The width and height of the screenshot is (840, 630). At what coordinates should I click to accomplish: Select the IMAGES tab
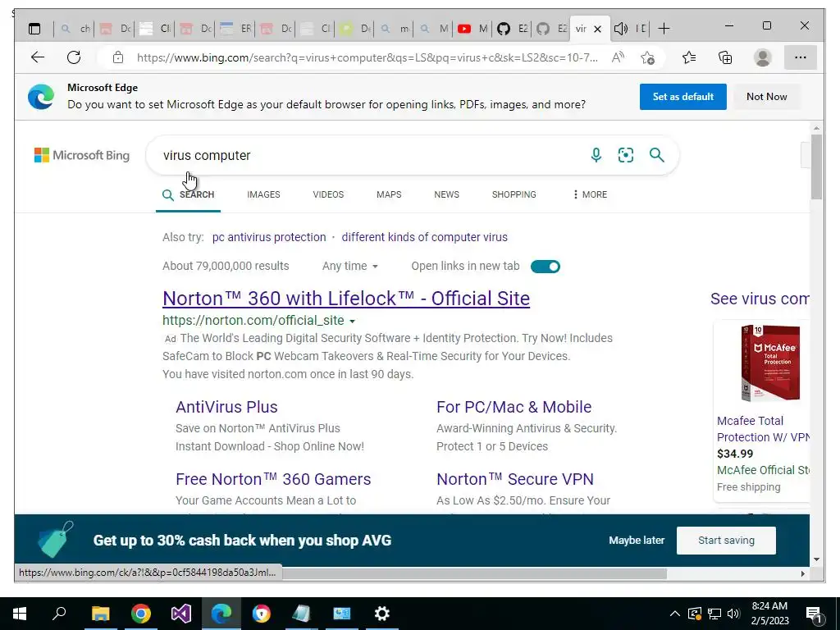pyautogui.click(x=263, y=194)
